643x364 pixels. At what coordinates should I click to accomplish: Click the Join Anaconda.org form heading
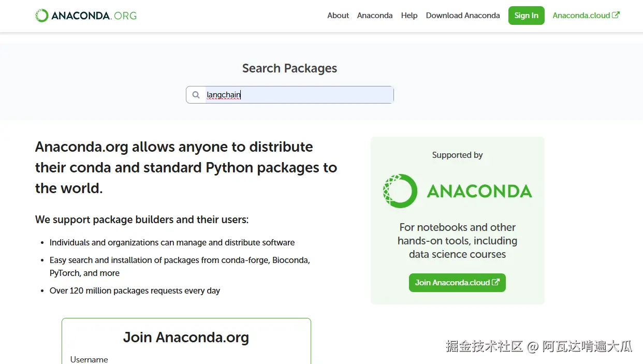point(186,338)
